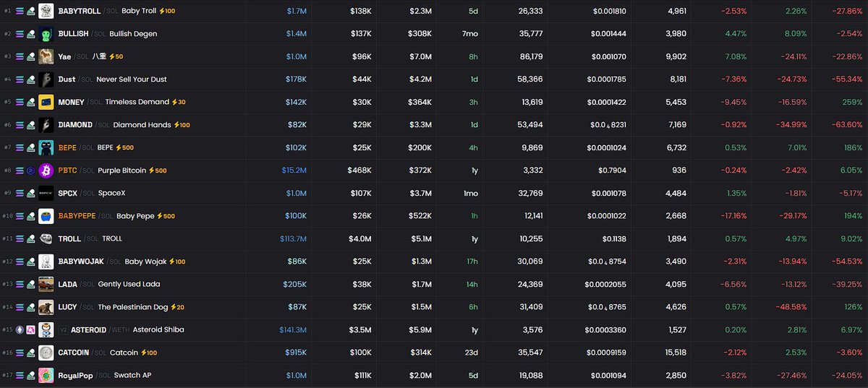Click the 259% change on MONEY row

coord(852,102)
